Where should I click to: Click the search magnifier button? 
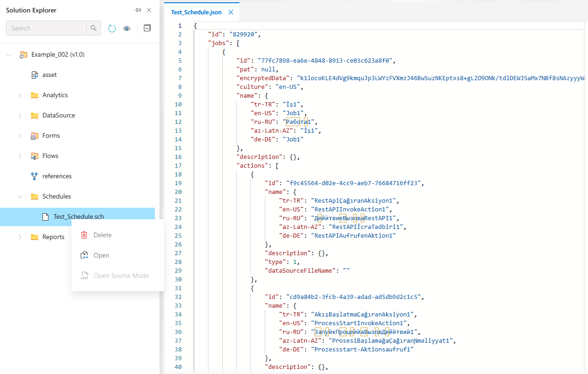94,28
